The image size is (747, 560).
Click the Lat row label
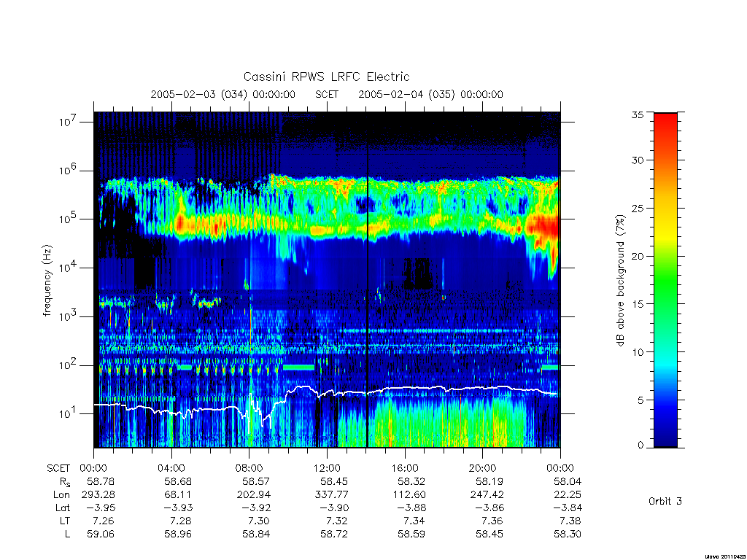pyautogui.click(x=63, y=507)
